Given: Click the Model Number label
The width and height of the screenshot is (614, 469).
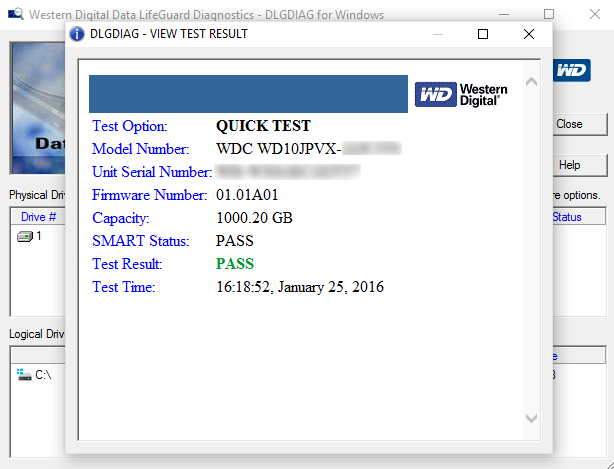Looking at the screenshot, I should [141, 149].
